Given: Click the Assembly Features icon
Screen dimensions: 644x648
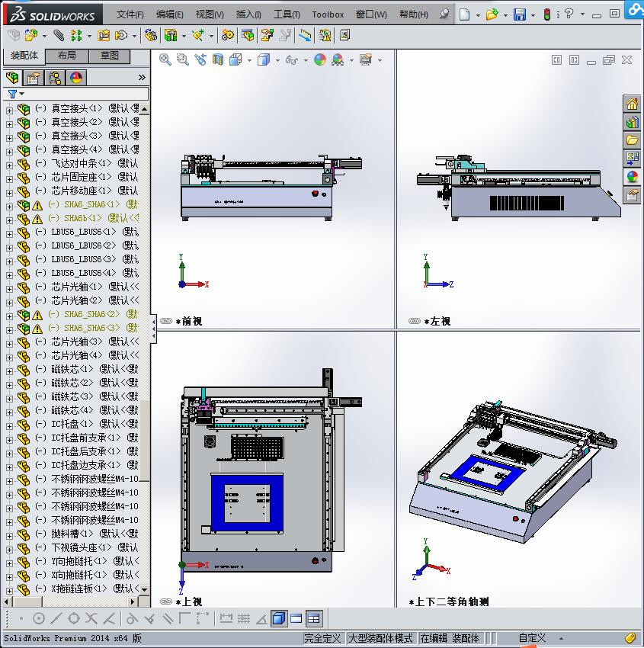Looking at the screenshot, I should pyautogui.click(x=171, y=36).
